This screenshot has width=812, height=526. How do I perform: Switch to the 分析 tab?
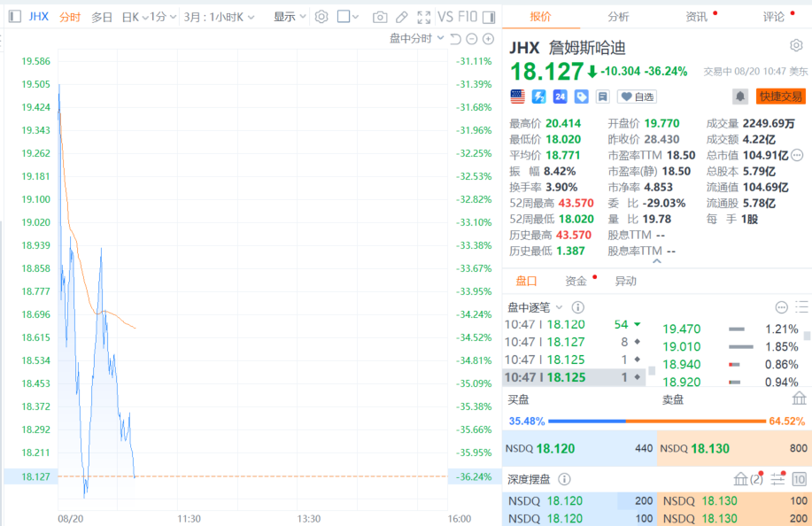(618, 17)
